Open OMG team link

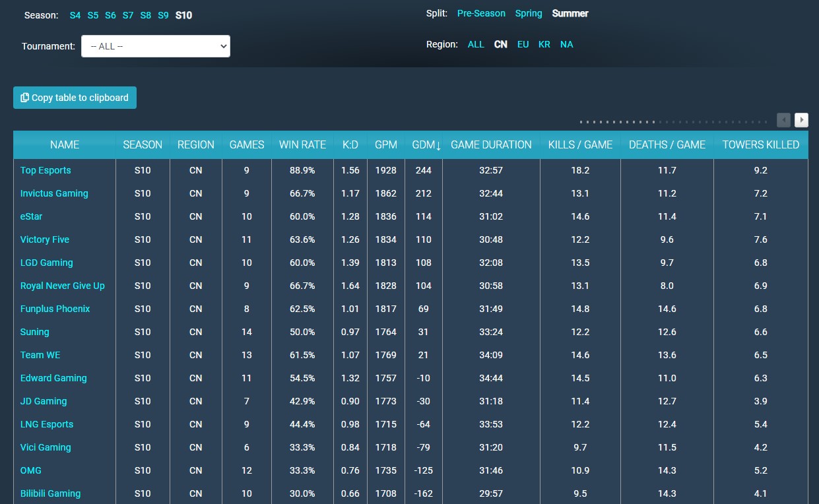pos(31,470)
